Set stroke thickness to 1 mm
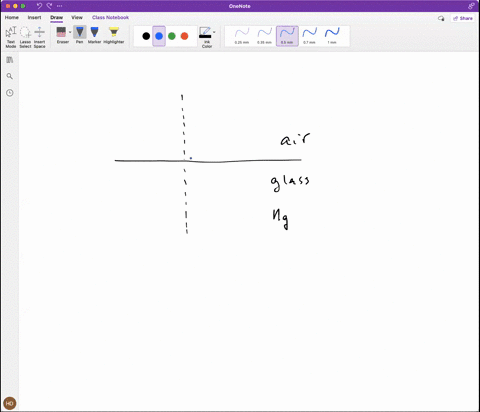Image resolution: width=480 pixels, height=412 pixels. pyautogui.click(x=332, y=36)
